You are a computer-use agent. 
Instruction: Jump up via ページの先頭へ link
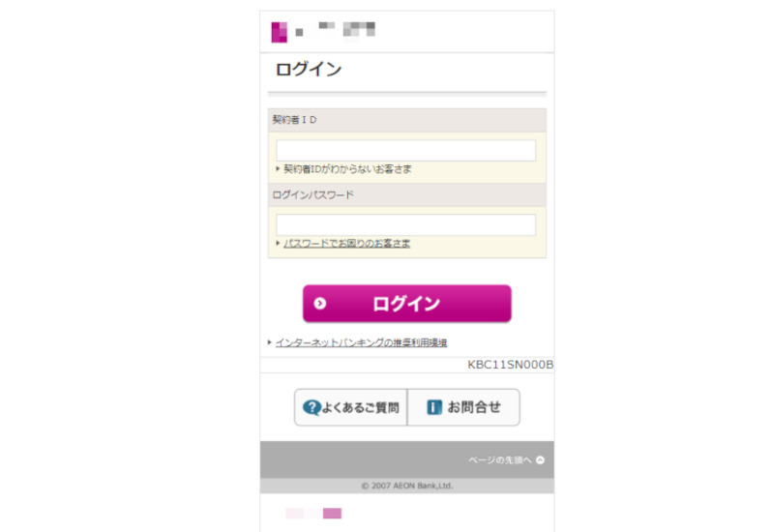coord(500,460)
